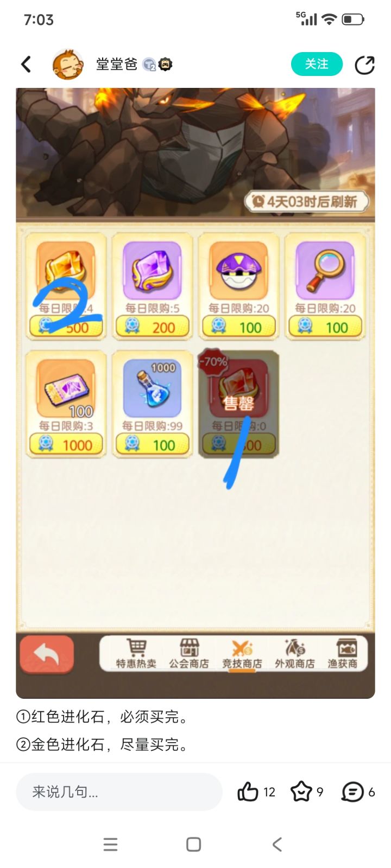The height and width of the screenshot is (868, 391).
Task: Favorite the post with star icon
Action: click(301, 792)
